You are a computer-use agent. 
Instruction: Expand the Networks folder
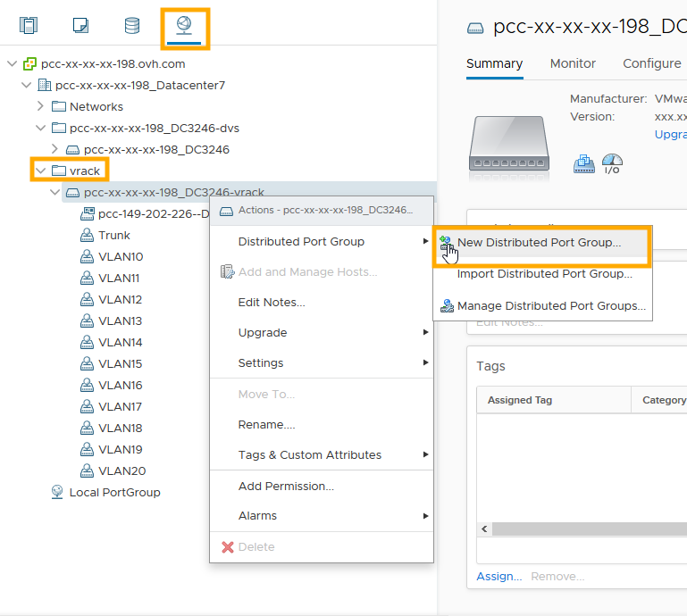tap(40, 106)
